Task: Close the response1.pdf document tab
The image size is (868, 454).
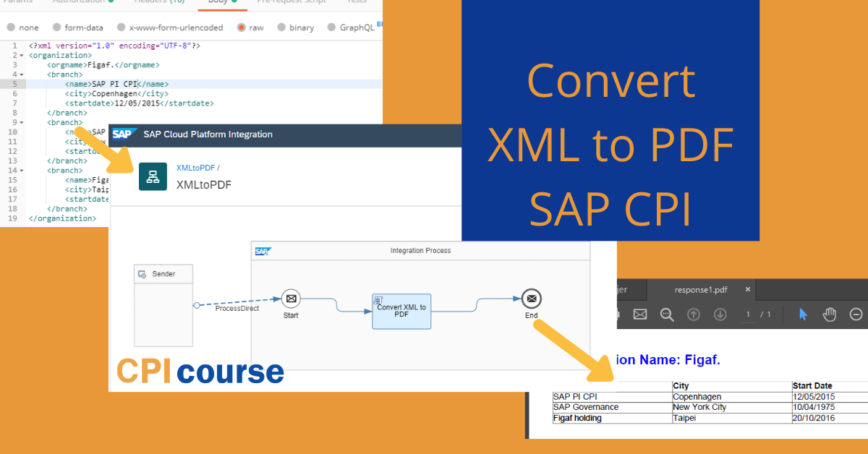Action: [747, 289]
